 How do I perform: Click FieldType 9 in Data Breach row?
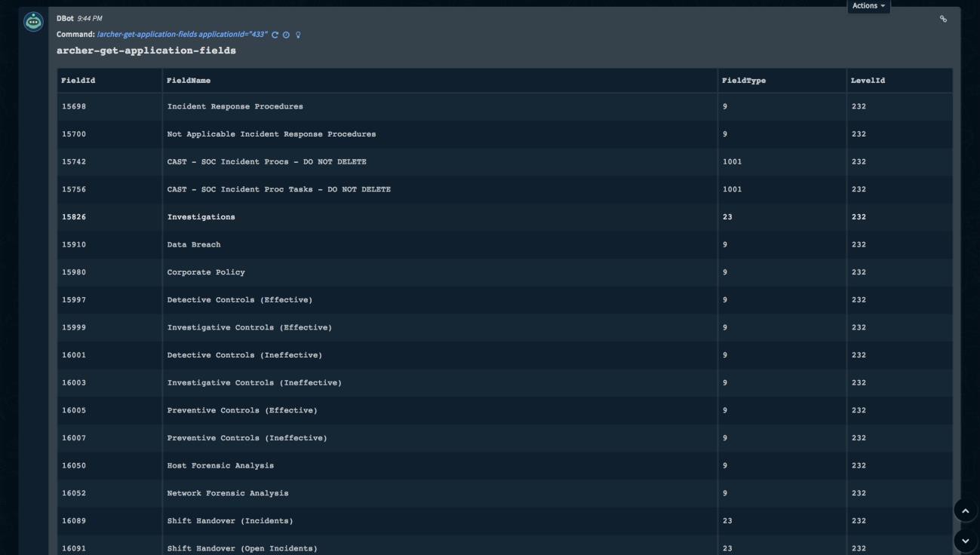725,244
